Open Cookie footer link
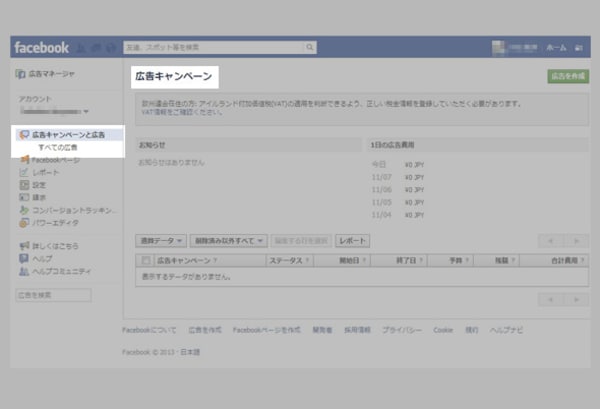This screenshot has height=409, width=600. (443, 330)
